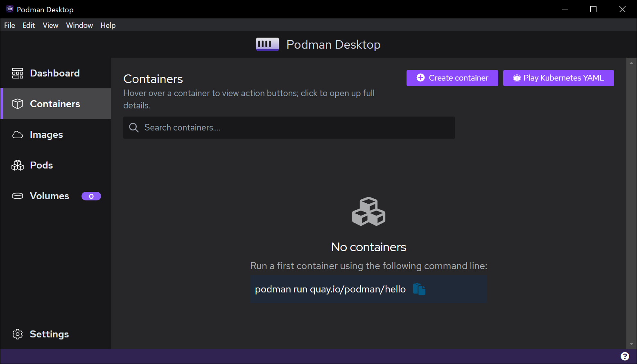Open the View menu
Screen dimensions: 637x364
(50, 25)
